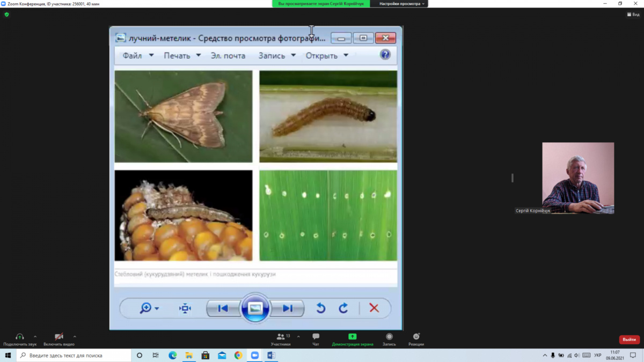644x362 pixels.
Task: Switch layout using the Вид button
Action: coord(633,14)
